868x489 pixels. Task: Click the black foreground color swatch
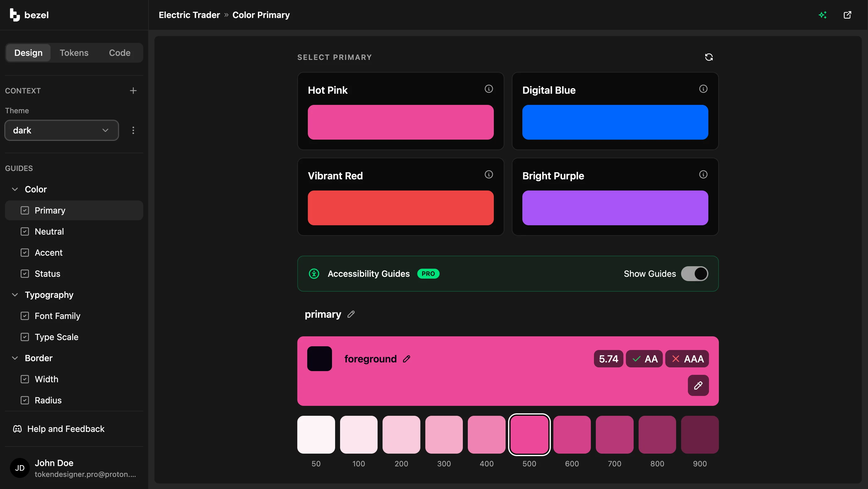pyautogui.click(x=319, y=359)
